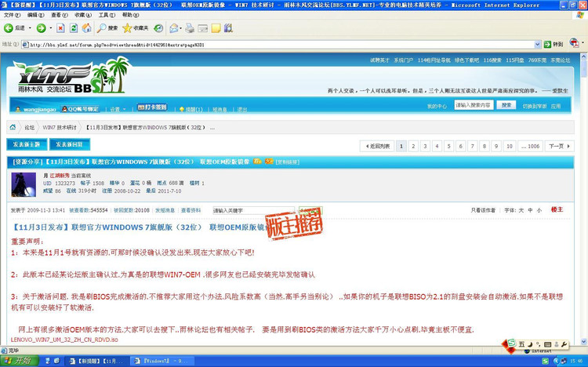
Task: Go to page 5 of thread
Action: pyautogui.click(x=448, y=146)
